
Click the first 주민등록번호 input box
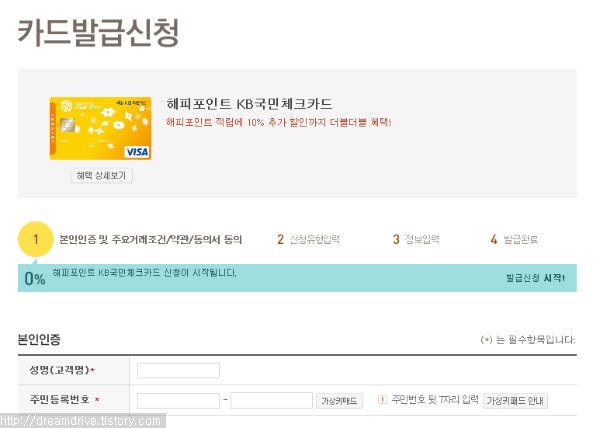[178, 400]
